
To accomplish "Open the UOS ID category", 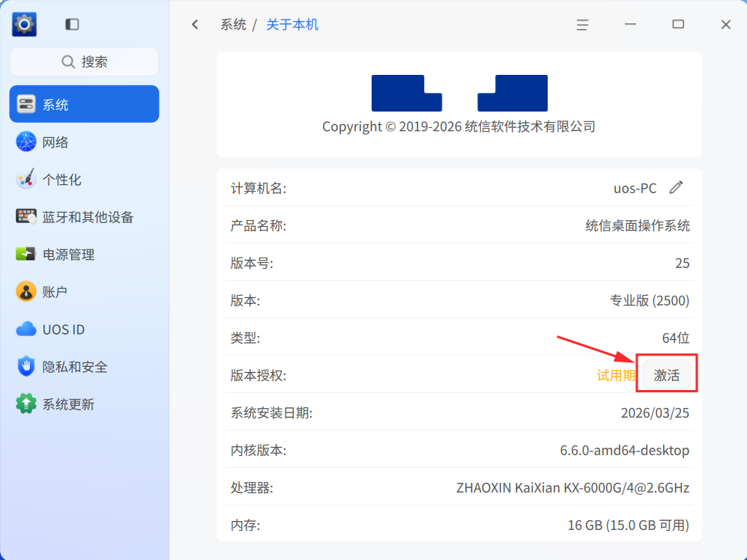I will point(85,329).
